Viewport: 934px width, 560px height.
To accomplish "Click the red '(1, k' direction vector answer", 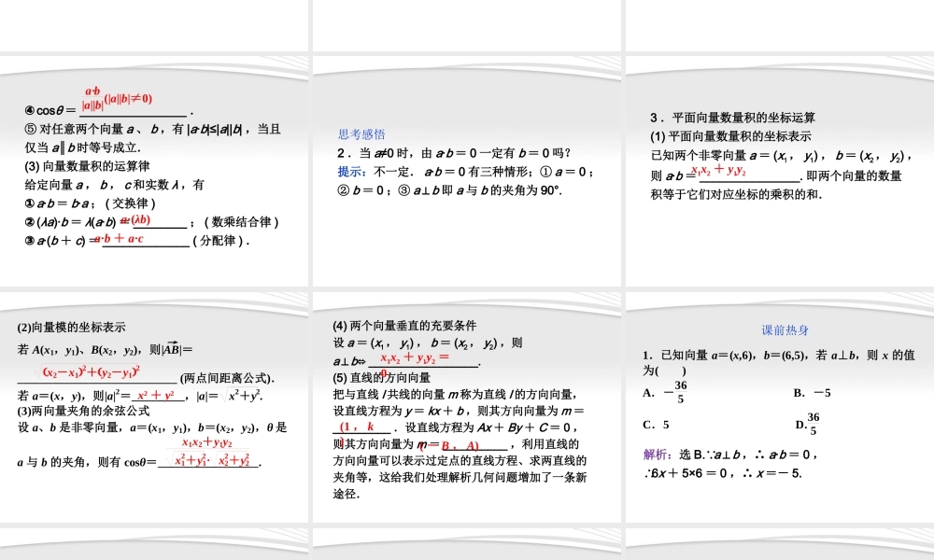I will 358,427.
